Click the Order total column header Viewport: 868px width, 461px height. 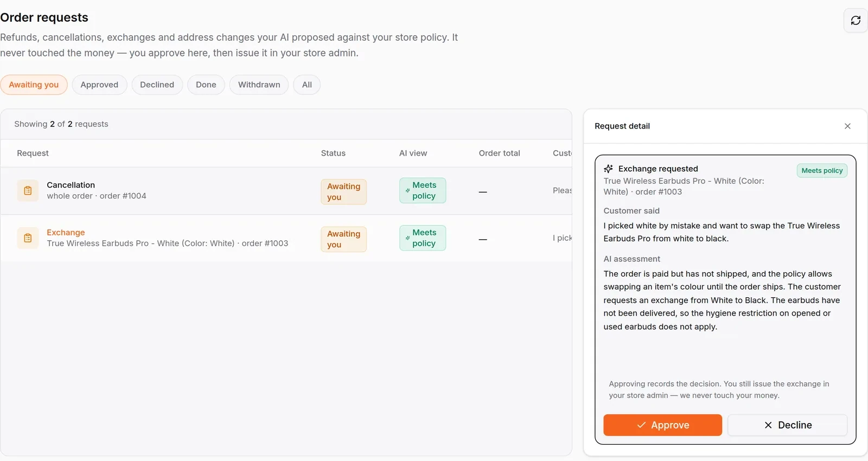click(x=499, y=153)
